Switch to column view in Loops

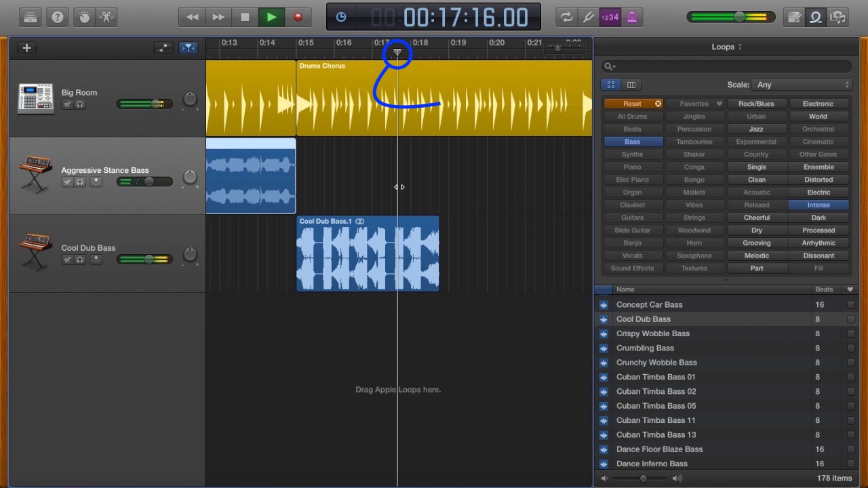pyautogui.click(x=631, y=85)
